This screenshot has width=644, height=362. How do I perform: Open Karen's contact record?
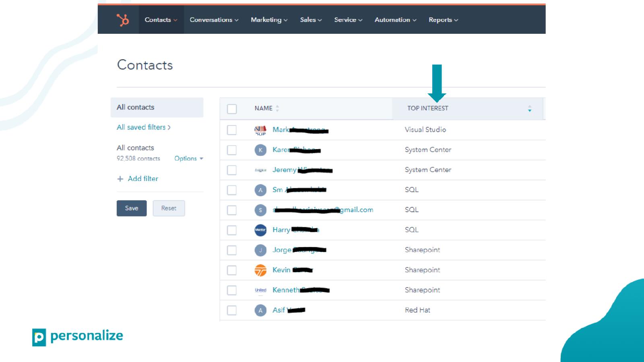coord(297,150)
